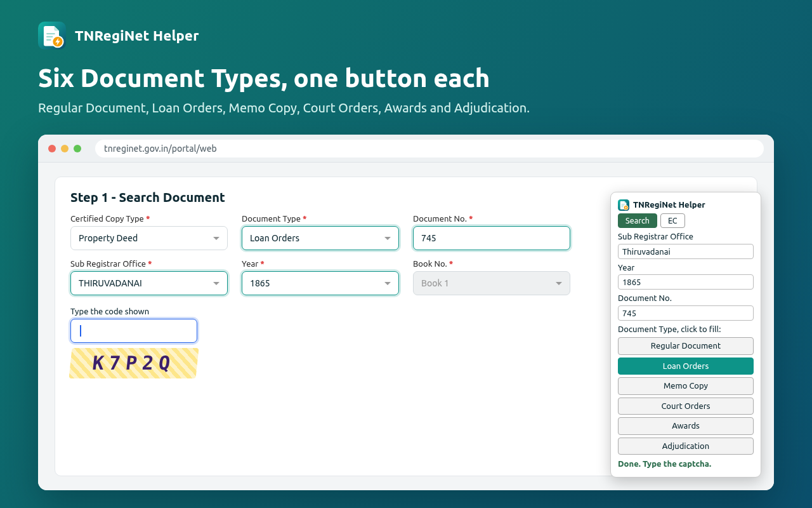Click the 'TNRegiNet Helper' title in the page header
812x508 pixels.
[137, 36]
